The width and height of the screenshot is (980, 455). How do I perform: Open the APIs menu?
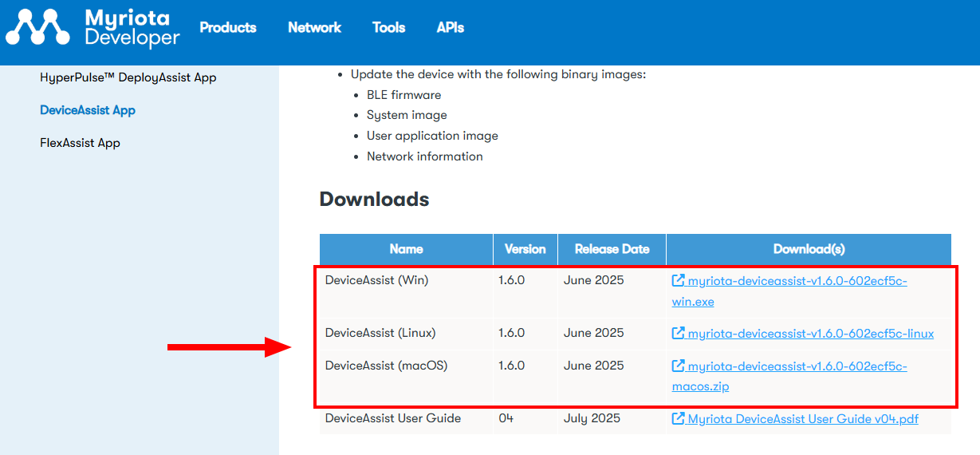coord(451,28)
